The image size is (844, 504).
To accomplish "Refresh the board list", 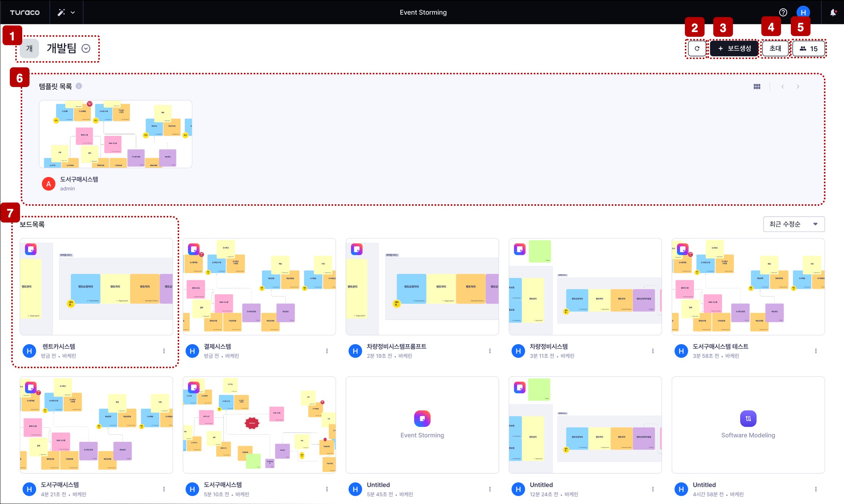I will [697, 48].
